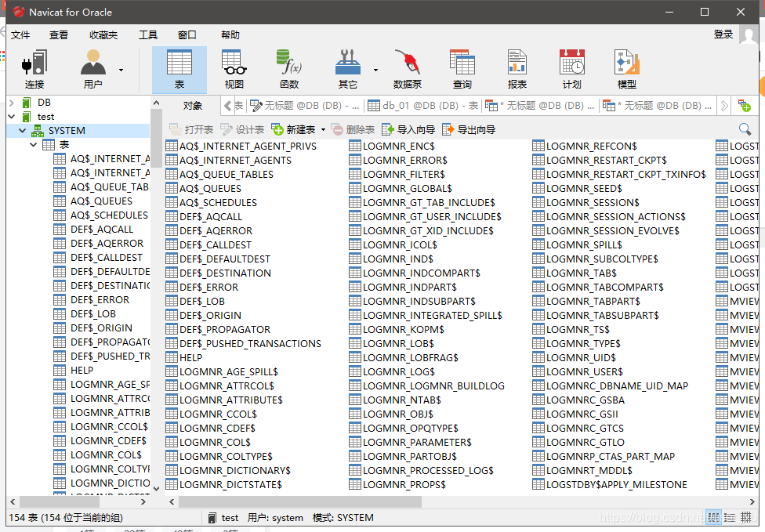Open the 查询 query section
Image resolution: width=765 pixels, height=532 pixels.
click(462, 70)
